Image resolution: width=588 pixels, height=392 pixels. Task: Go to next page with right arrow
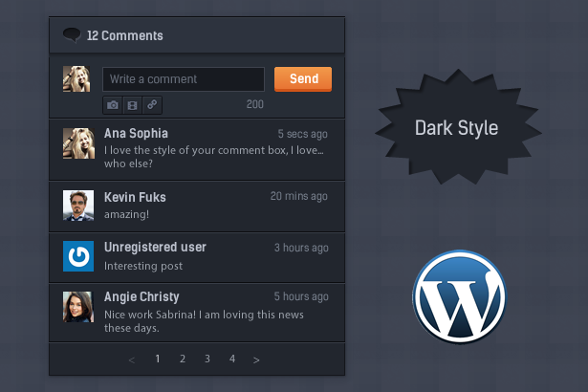click(x=256, y=360)
